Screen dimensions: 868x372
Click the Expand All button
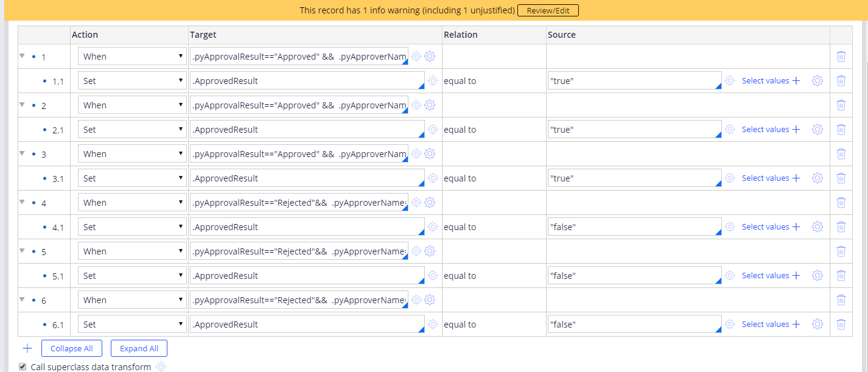(x=139, y=348)
